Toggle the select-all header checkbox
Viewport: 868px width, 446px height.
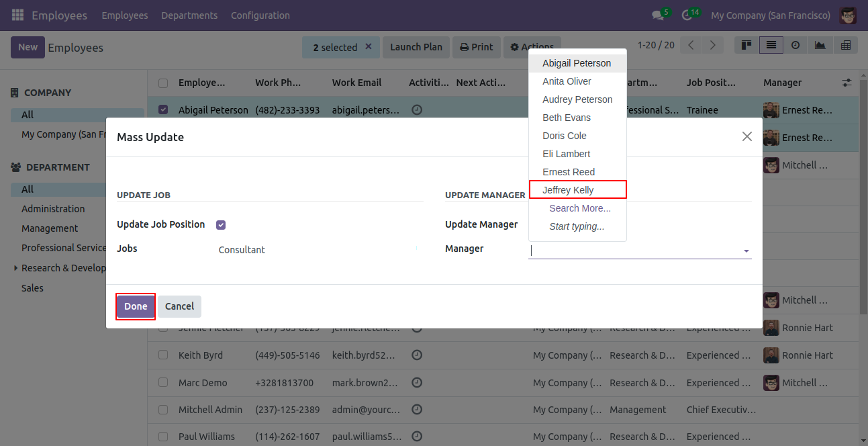[163, 83]
